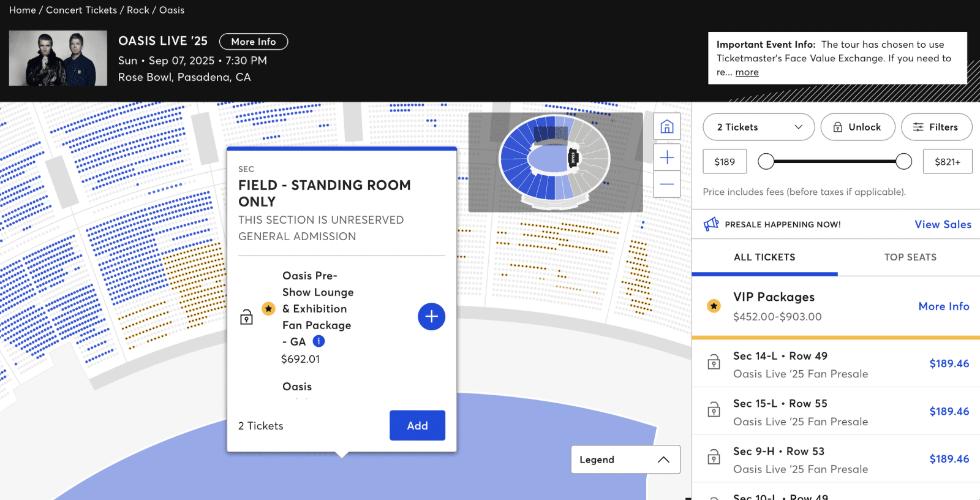Click the Unlock button
This screenshot has height=500, width=980.
(x=858, y=127)
